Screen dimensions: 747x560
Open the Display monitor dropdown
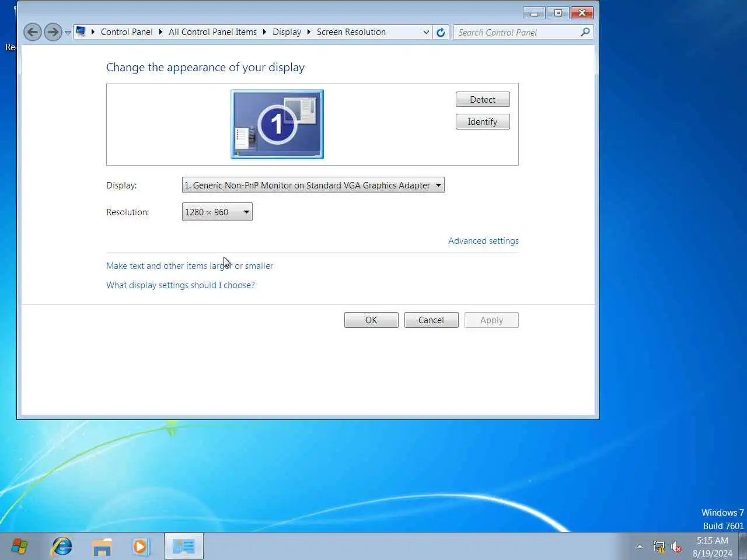pyautogui.click(x=313, y=185)
